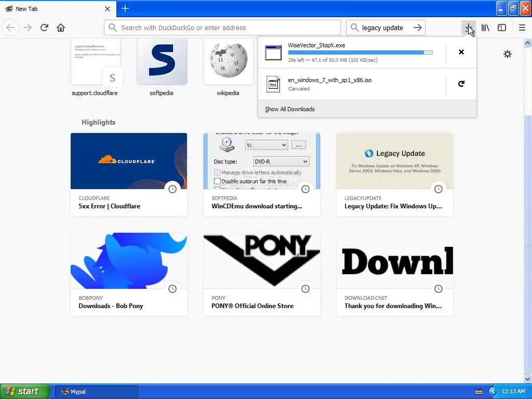Click the scrollbar up arrow
532x399 pixels.
(x=528, y=43)
